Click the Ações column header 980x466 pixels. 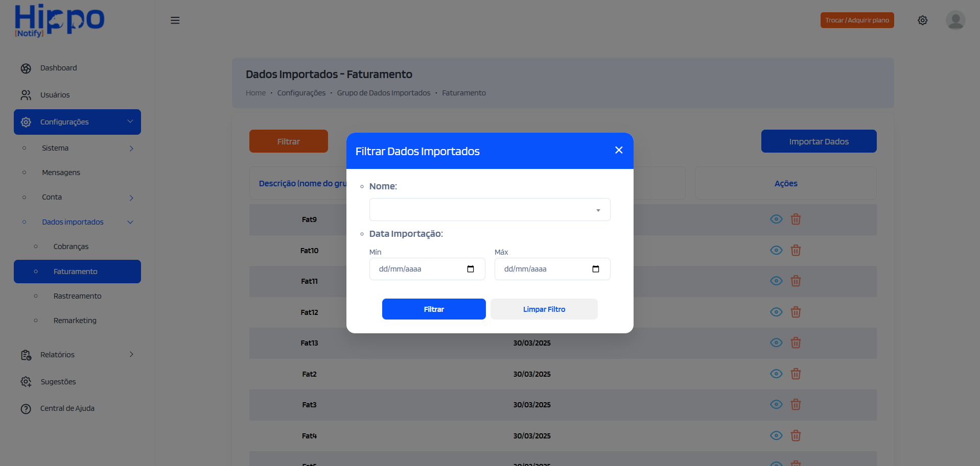786,183
